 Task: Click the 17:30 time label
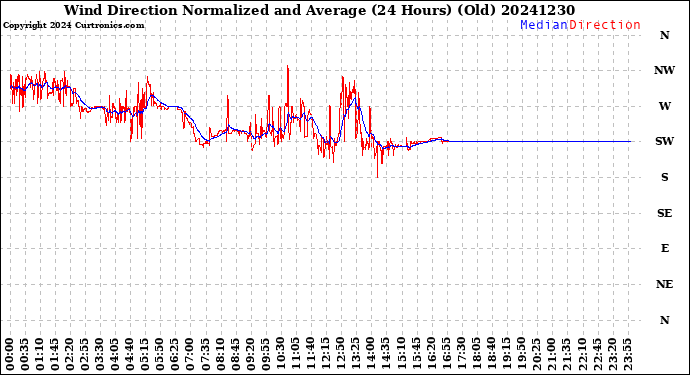point(461,354)
